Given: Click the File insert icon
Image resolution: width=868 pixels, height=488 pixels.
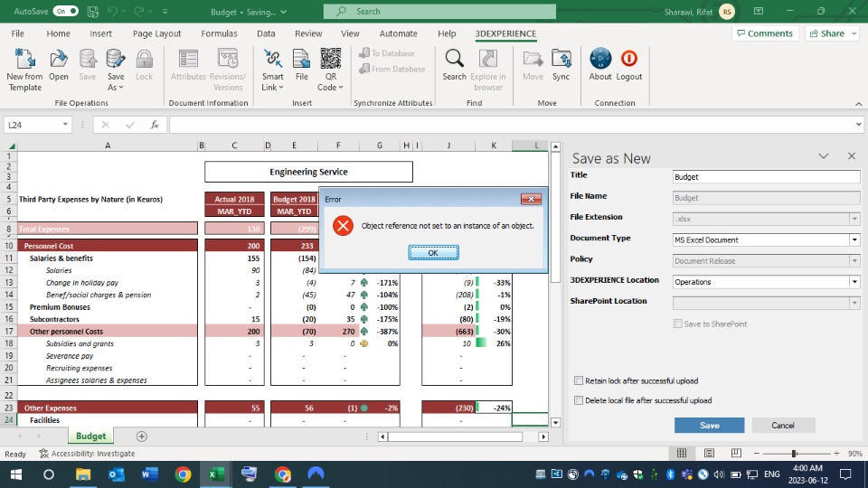Looking at the screenshot, I should (x=301, y=59).
